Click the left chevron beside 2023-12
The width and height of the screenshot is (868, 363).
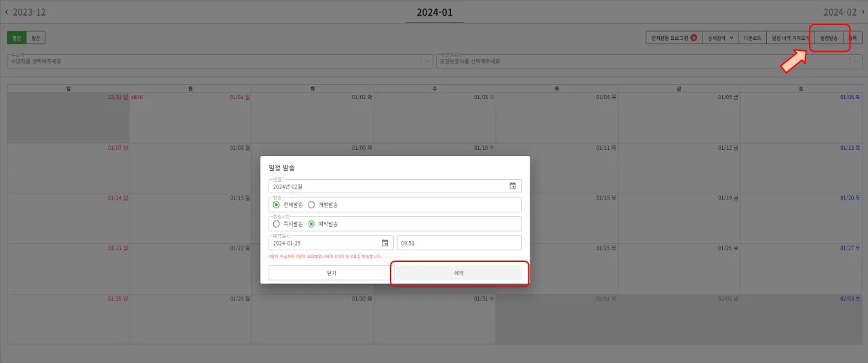click(x=7, y=12)
